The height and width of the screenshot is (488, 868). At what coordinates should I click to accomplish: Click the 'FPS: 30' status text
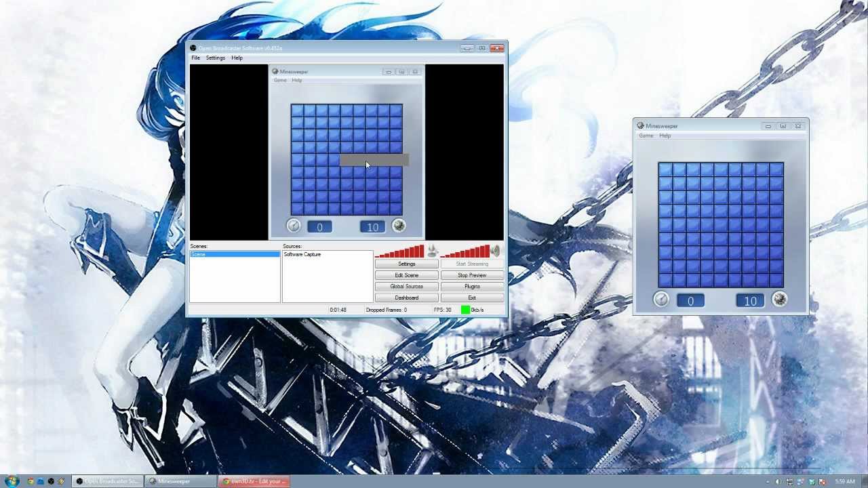coord(443,310)
